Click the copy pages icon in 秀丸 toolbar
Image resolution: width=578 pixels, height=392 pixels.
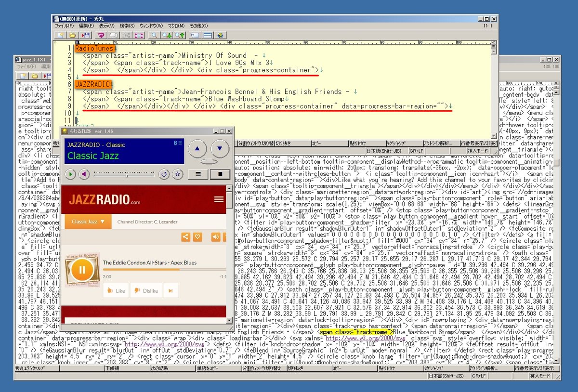[x=114, y=35]
